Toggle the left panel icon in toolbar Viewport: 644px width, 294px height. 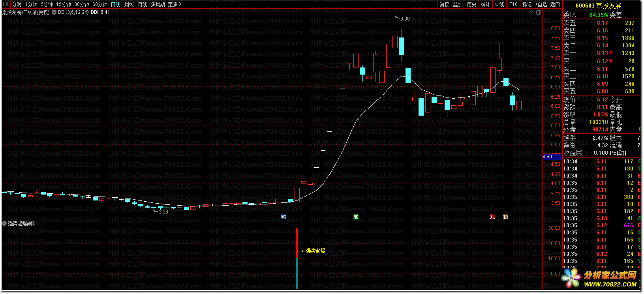click(x=6, y=4)
